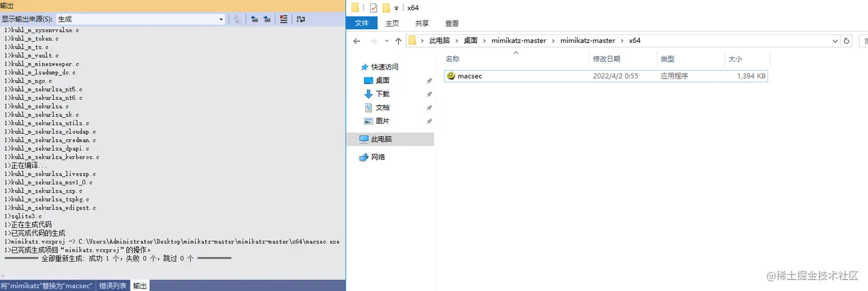Click the pin icon beside 桌面
Screen dimensions: 868x291
[x=429, y=81]
